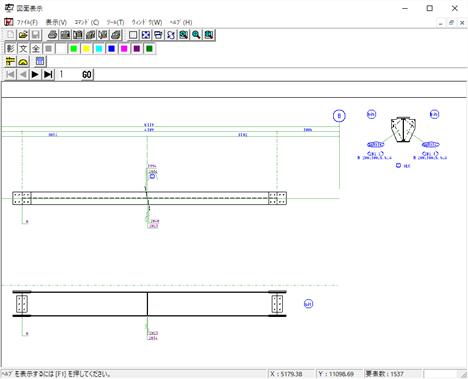Image resolution: width=468 pixels, height=379 pixels.
Task: Open the ファイル(F) menu
Action: (x=27, y=22)
